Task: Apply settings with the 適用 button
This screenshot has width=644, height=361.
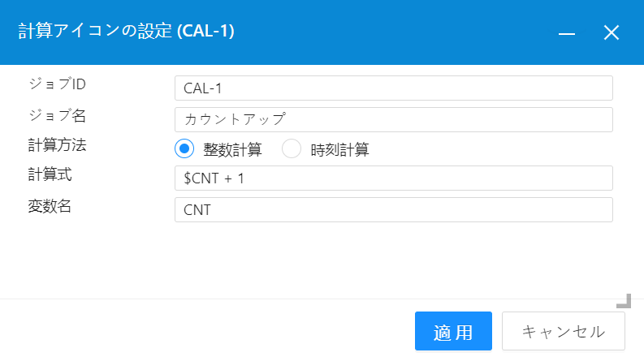Action: 453,331
